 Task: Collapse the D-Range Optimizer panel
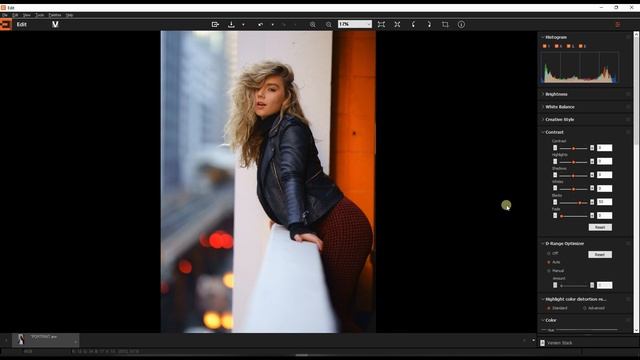point(543,244)
